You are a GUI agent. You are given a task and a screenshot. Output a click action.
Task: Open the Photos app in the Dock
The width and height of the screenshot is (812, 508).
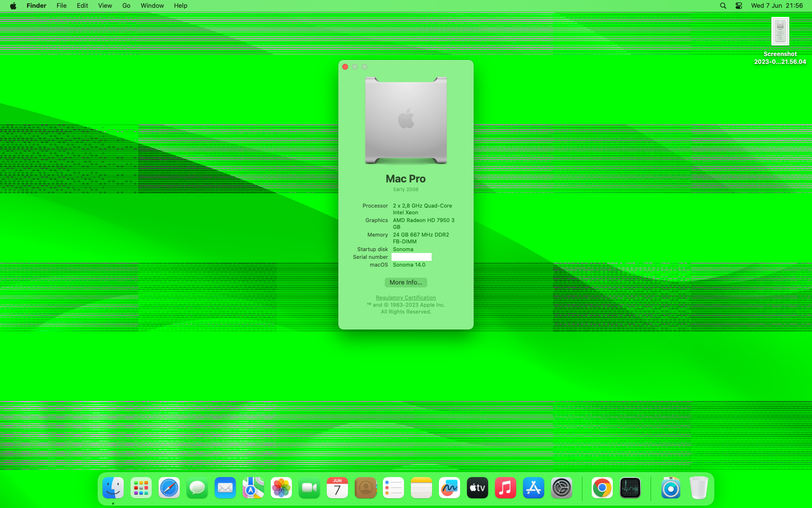281,488
